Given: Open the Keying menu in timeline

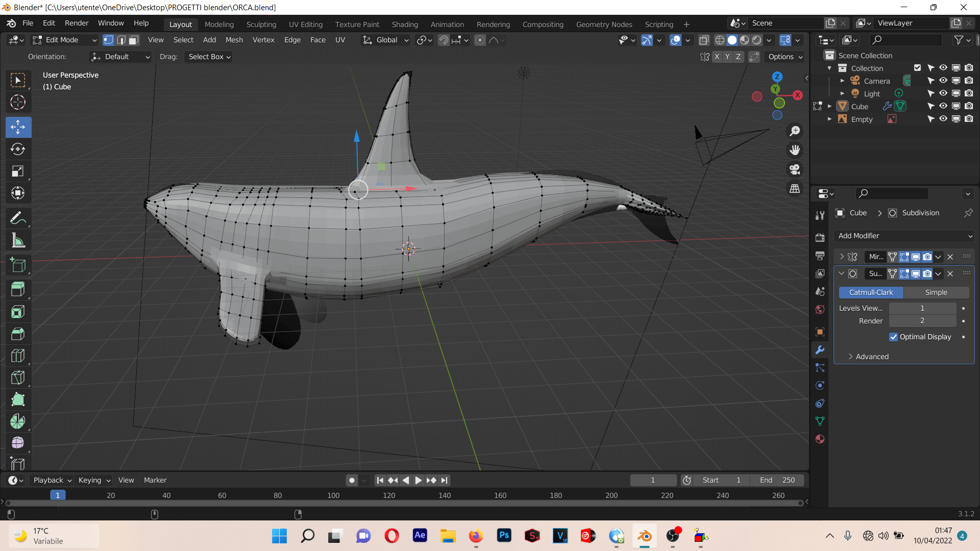Looking at the screenshot, I should (94, 480).
